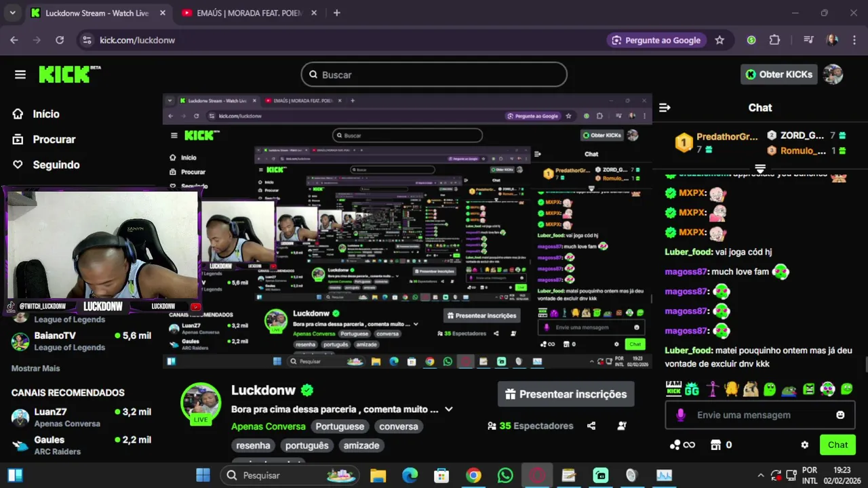Go to Início in sidebar

pyautogui.click(x=46, y=114)
